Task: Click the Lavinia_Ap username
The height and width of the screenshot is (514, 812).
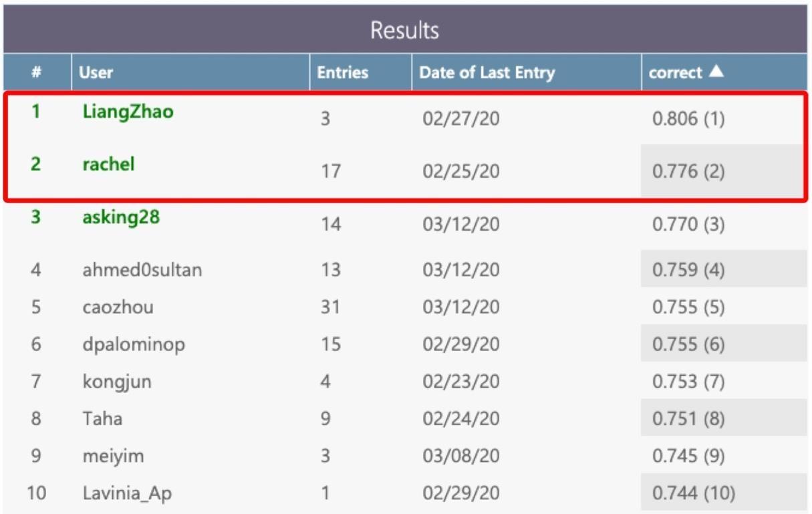Action: 127,494
